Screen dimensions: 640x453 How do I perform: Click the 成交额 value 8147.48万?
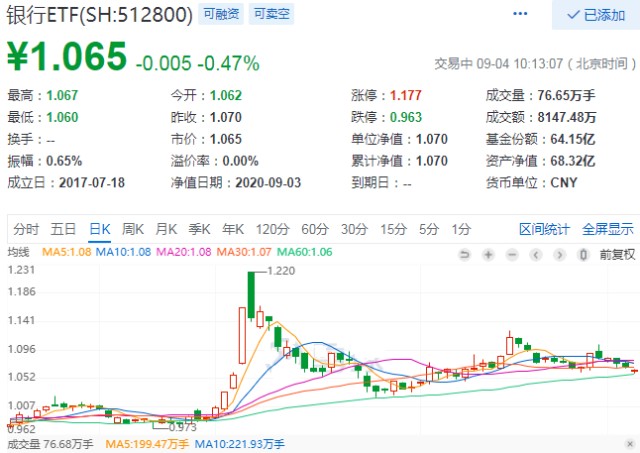[567, 118]
